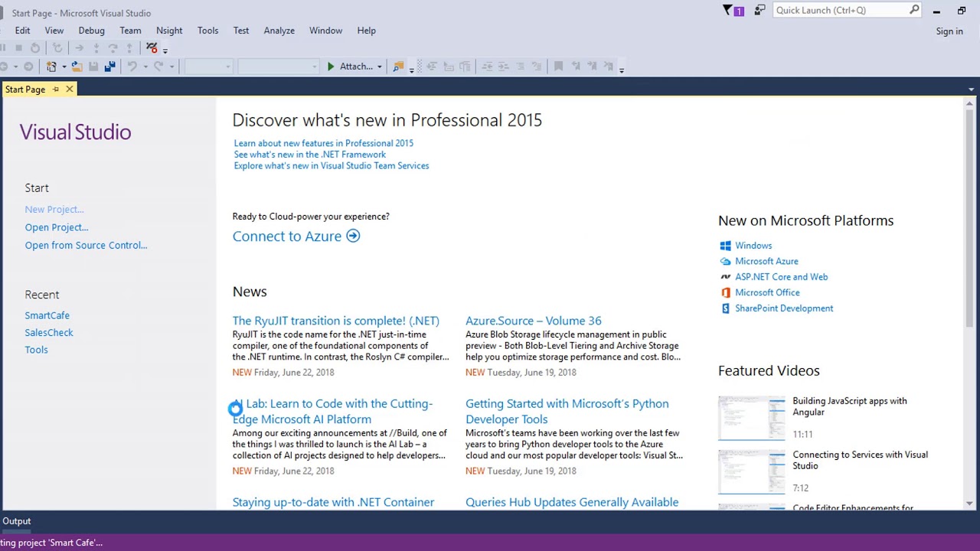Click the Open File toolbar icon
This screenshot has width=980, height=551.
[77, 67]
